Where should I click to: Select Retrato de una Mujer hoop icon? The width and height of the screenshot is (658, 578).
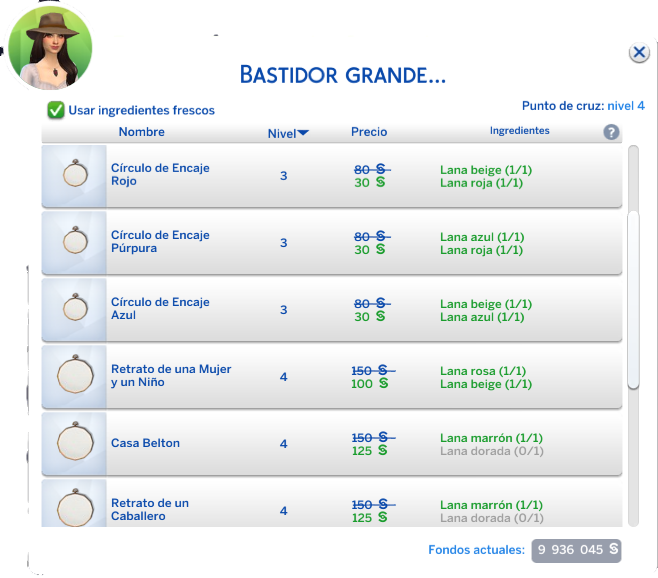[x=75, y=374]
